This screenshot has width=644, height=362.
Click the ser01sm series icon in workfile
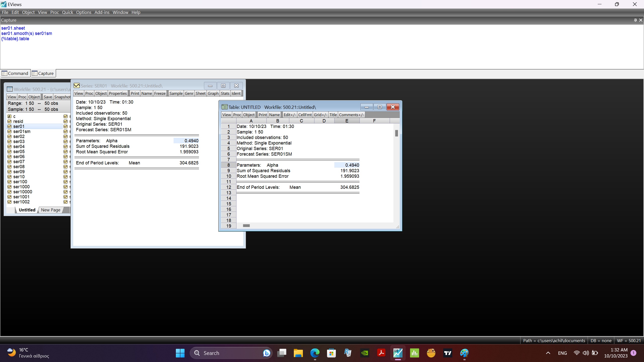click(10, 131)
